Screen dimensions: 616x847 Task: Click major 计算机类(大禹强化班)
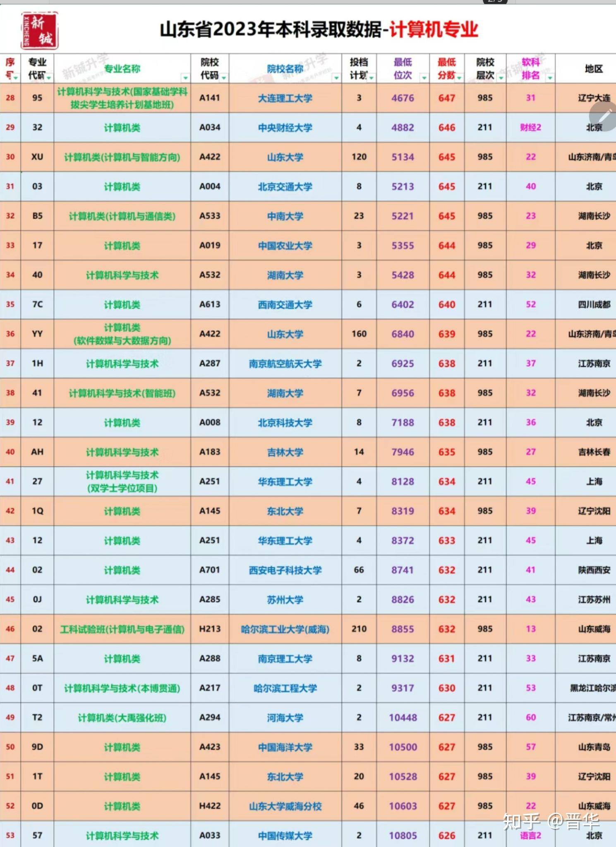pyautogui.click(x=122, y=718)
